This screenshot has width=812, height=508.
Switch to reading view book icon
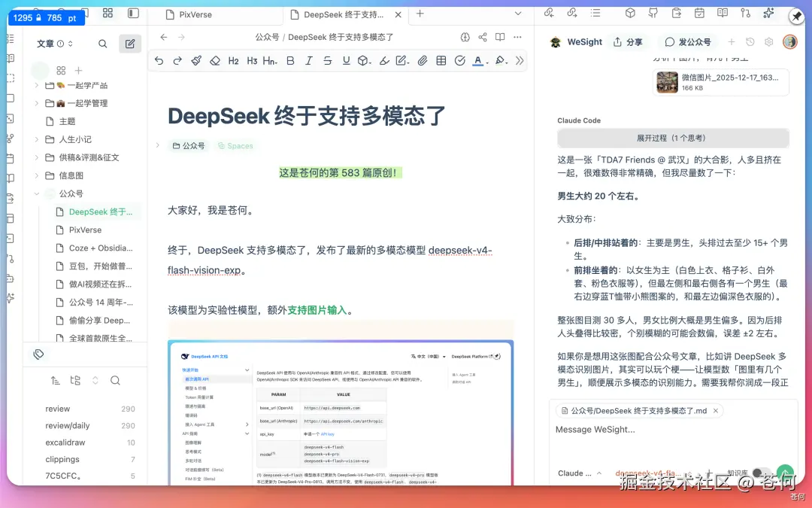(500, 37)
